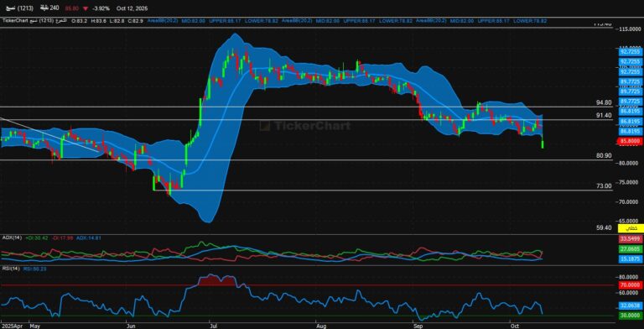Click the red 85.8000 current price tag
Viewport: 644px width, 329px height.
click(631, 141)
